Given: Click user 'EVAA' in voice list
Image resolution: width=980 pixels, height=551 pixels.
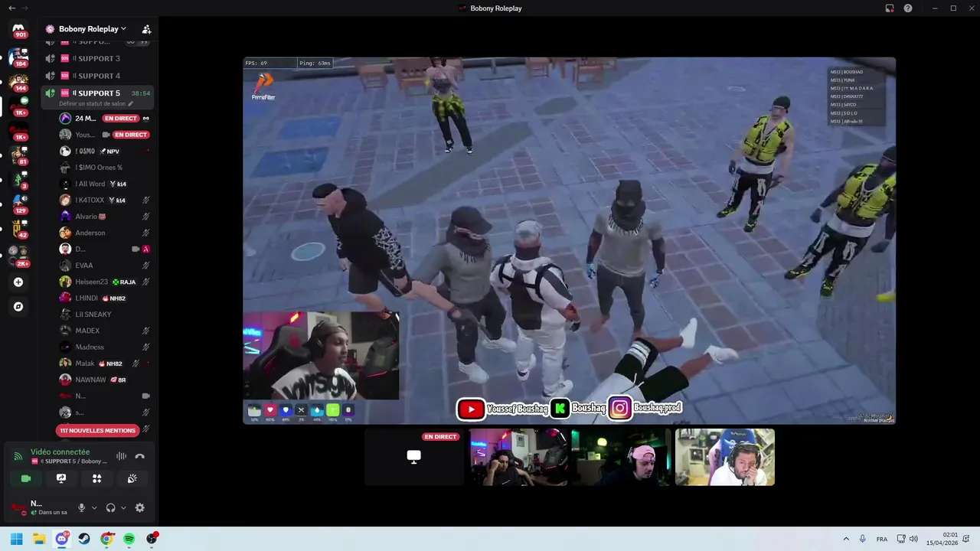Looking at the screenshot, I should (105, 266).
